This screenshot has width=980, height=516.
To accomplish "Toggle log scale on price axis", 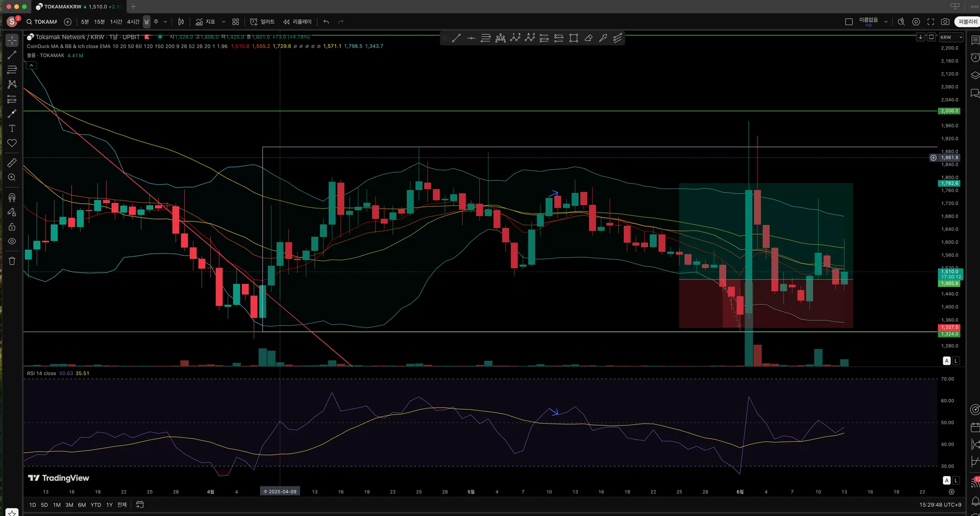I will point(956,361).
